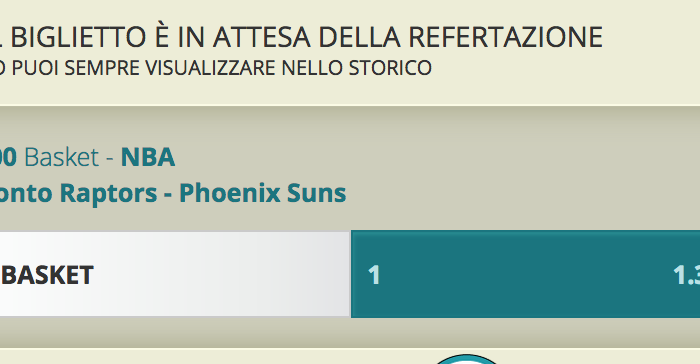Click the word REFERTAZIONE in the heading

(505, 37)
